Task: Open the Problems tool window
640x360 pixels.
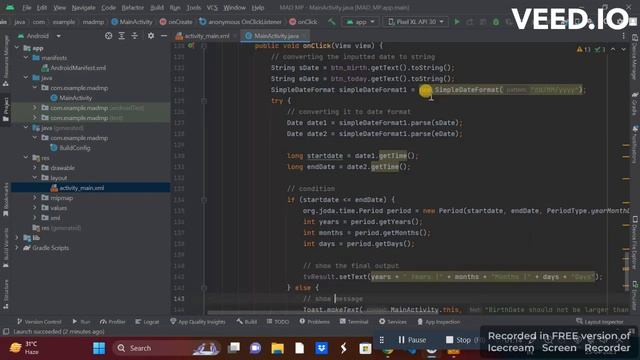Action: coord(315,322)
